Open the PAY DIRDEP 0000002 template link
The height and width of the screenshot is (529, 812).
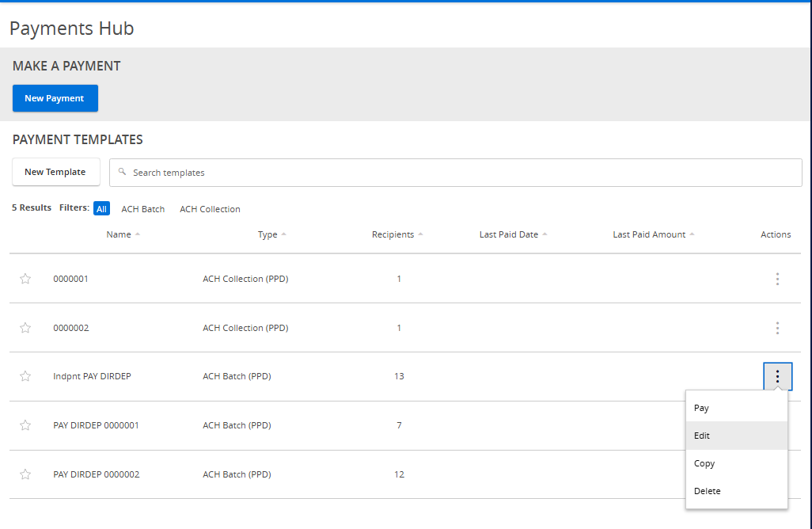pyautogui.click(x=96, y=474)
